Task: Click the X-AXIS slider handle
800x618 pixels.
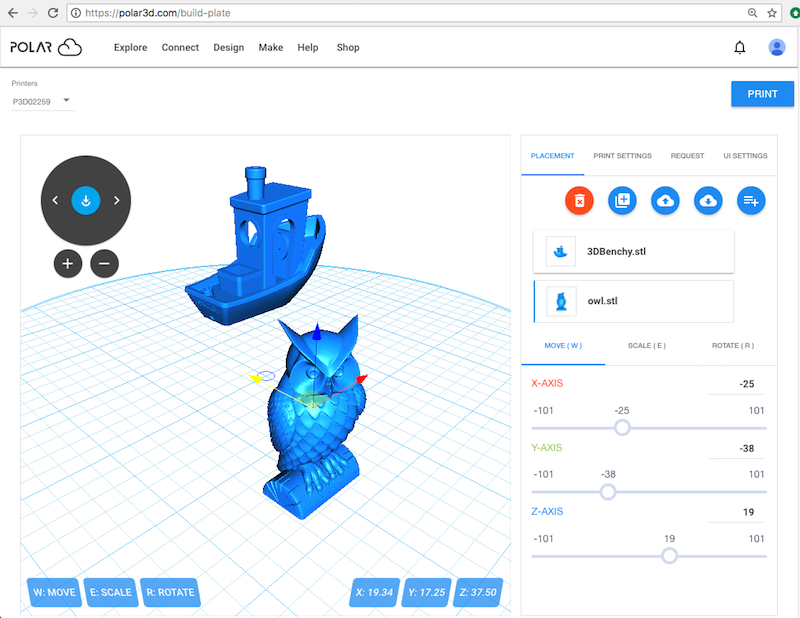Action: [622, 428]
